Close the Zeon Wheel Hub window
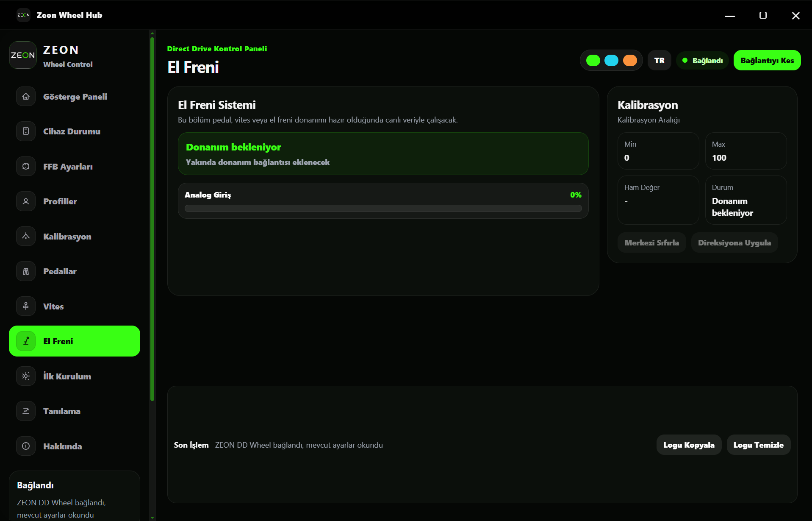This screenshot has height=521, width=812. (795, 15)
